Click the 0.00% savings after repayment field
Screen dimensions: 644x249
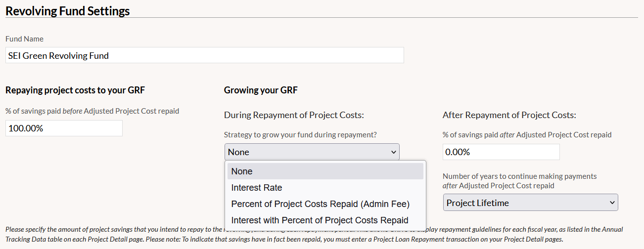[x=501, y=152]
